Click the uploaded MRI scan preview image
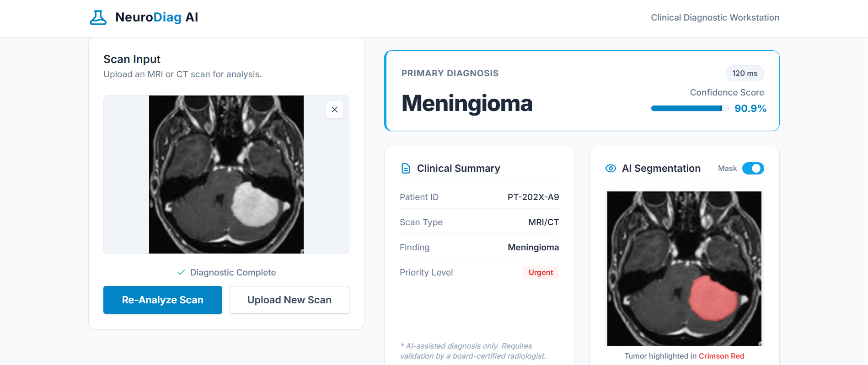This screenshot has width=868, height=365. tap(226, 175)
